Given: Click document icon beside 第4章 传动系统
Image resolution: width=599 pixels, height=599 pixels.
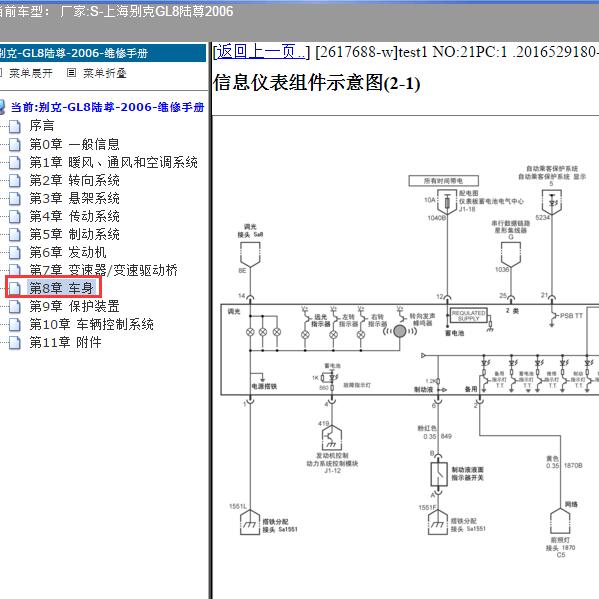Looking at the screenshot, I should click(x=15, y=217).
